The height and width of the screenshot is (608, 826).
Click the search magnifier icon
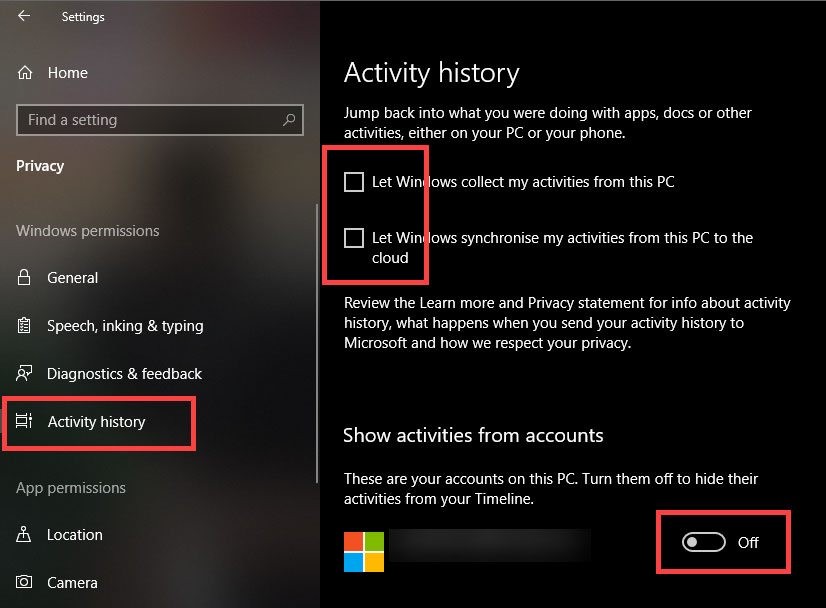[x=289, y=120]
